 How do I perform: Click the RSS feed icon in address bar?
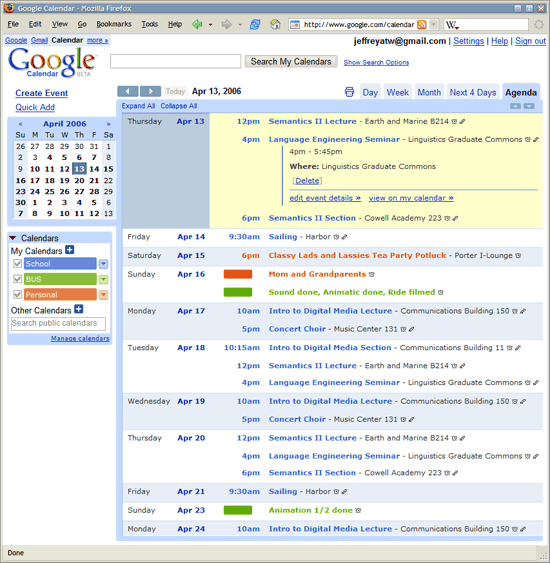pyautogui.click(x=421, y=24)
